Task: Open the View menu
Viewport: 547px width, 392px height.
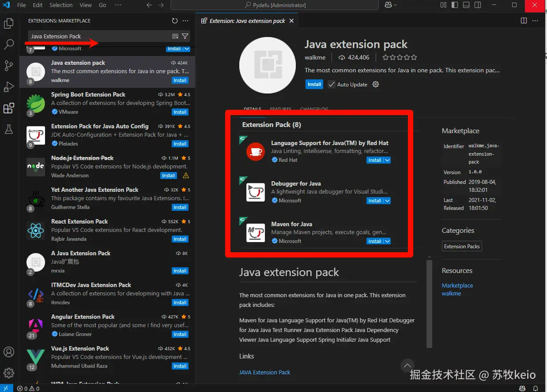Action: coord(86,5)
